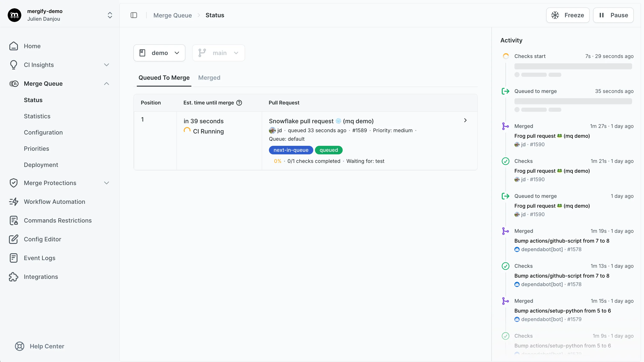
Task: Open Statistics under Merge Queue
Action: (37, 116)
